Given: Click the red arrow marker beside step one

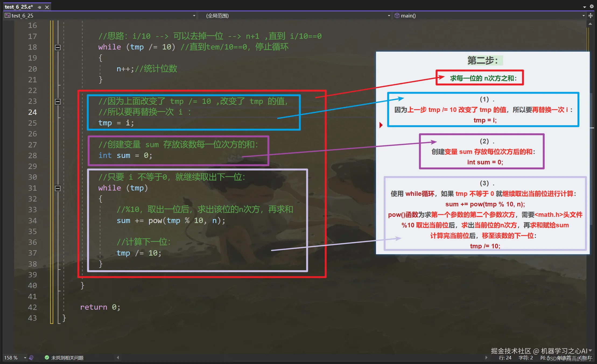Looking at the screenshot, I should pos(381,125).
